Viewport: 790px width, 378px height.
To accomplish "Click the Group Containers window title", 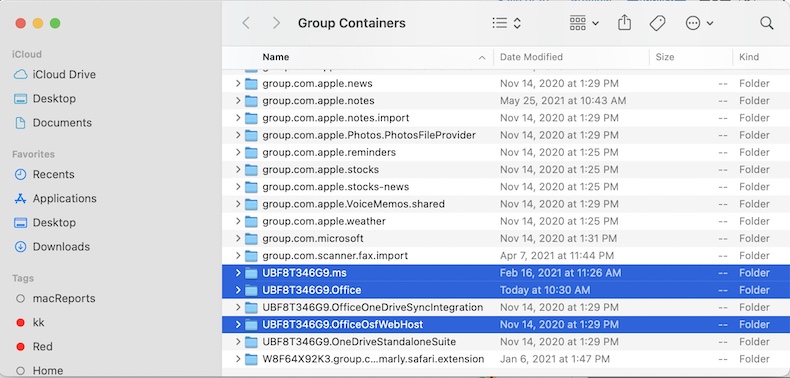I will (352, 23).
